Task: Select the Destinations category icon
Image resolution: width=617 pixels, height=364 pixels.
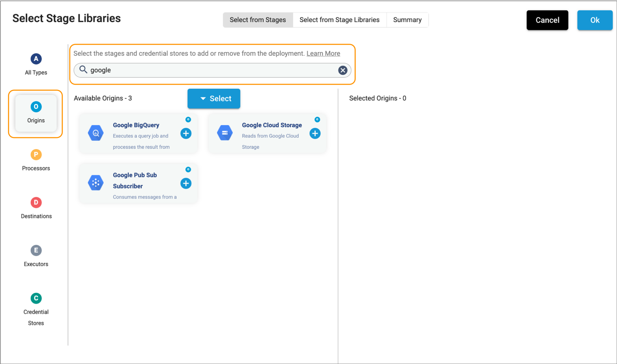Action: tap(36, 202)
